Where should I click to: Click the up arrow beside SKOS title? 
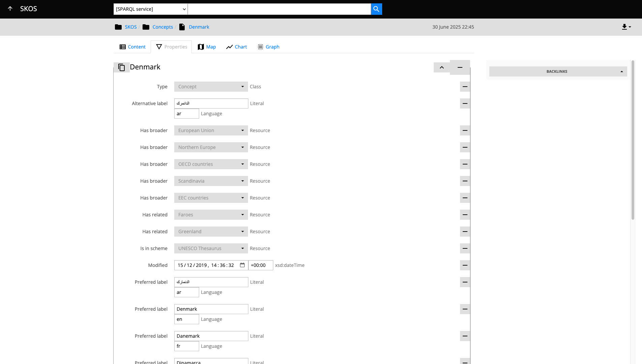coord(10,9)
